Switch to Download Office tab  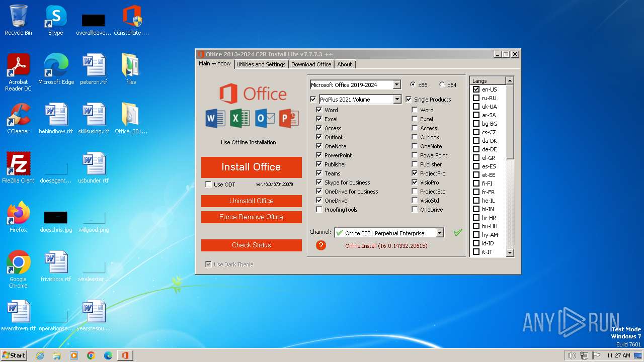coord(311,64)
